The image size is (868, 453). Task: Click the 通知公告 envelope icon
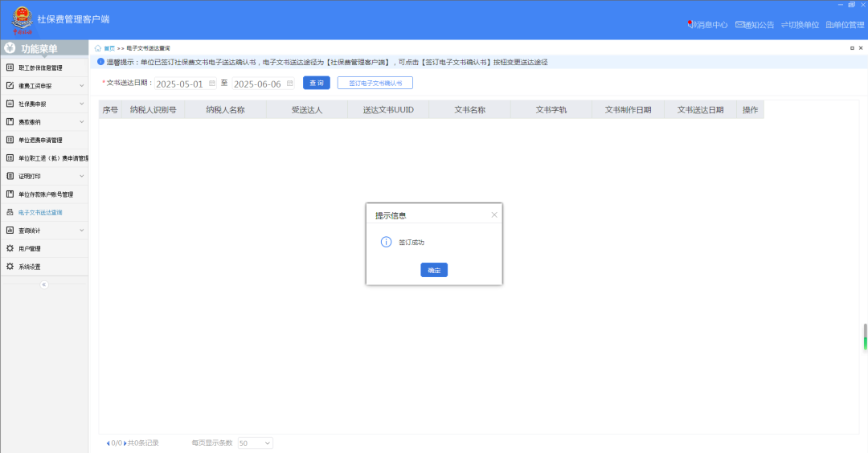[739, 25]
